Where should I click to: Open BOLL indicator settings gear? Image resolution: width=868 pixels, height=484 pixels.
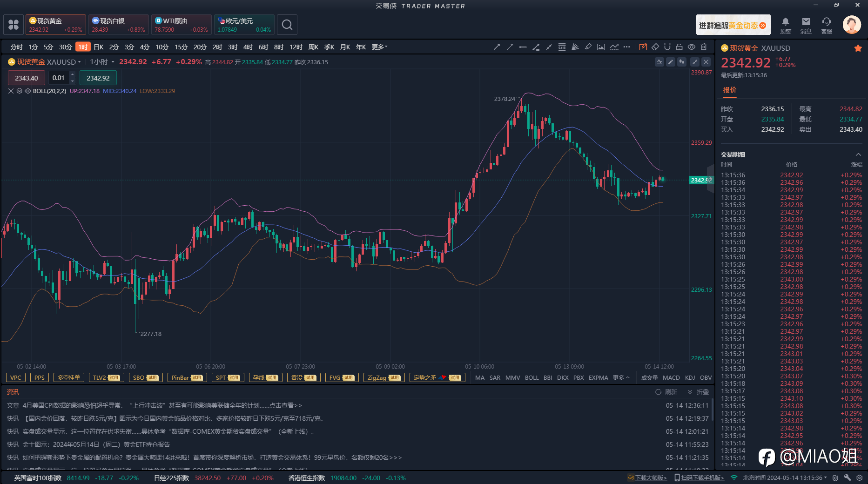[x=19, y=91]
